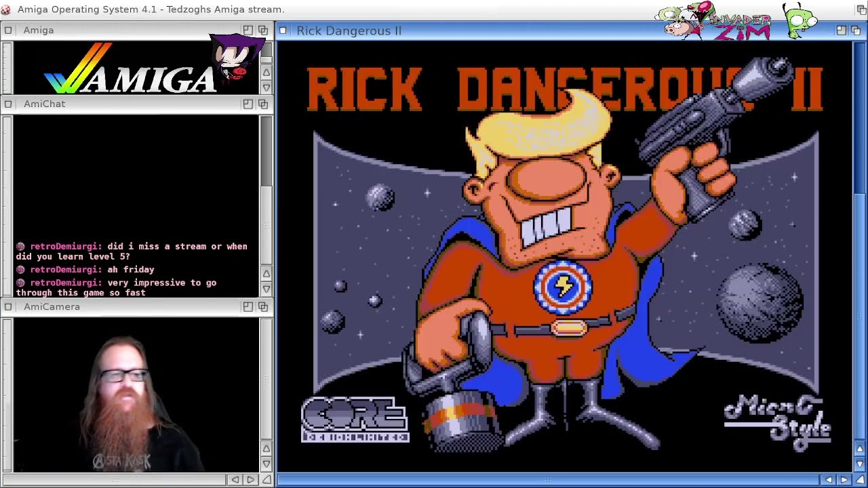Click the chat message 'very impressive to go through'

point(116,287)
